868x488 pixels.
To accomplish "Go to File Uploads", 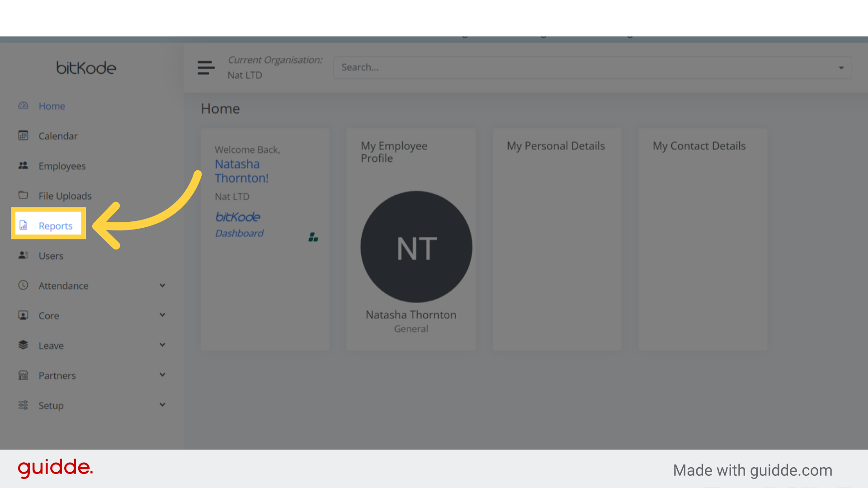I will [x=65, y=196].
